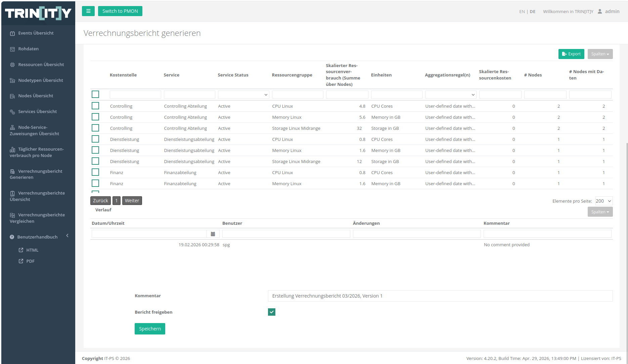This screenshot has width=628, height=364.
Task: Toggle the hamburger sidebar menu button
Action: point(88,11)
